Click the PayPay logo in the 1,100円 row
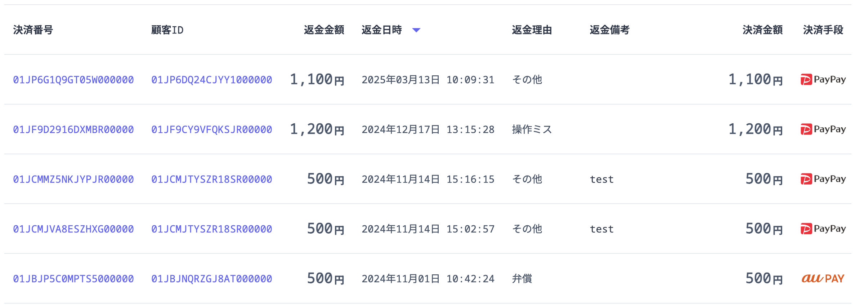Image resolution: width=868 pixels, height=305 pixels. tap(823, 79)
